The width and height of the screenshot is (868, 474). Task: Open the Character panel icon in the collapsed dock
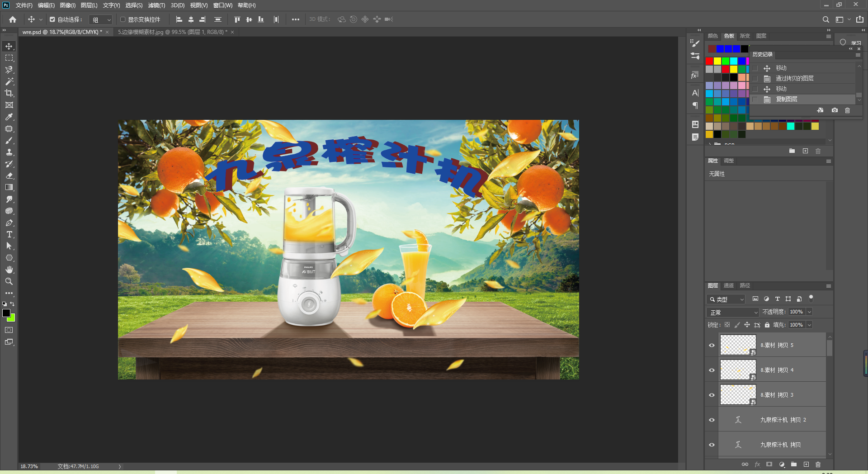(x=695, y=93)
